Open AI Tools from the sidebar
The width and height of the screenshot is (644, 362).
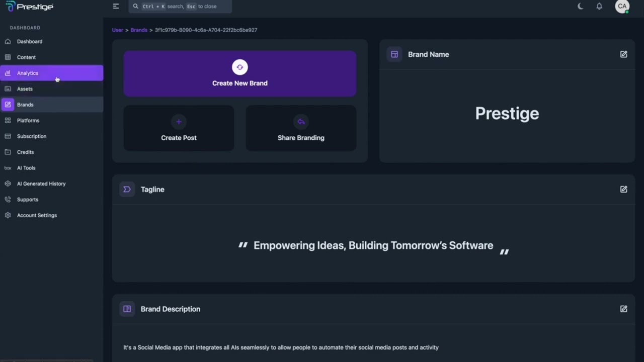click(26, 168)
